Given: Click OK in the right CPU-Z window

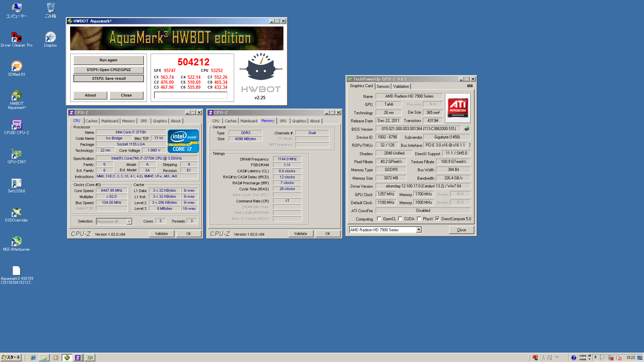Looking at the screenshot, I should [328, 234].
